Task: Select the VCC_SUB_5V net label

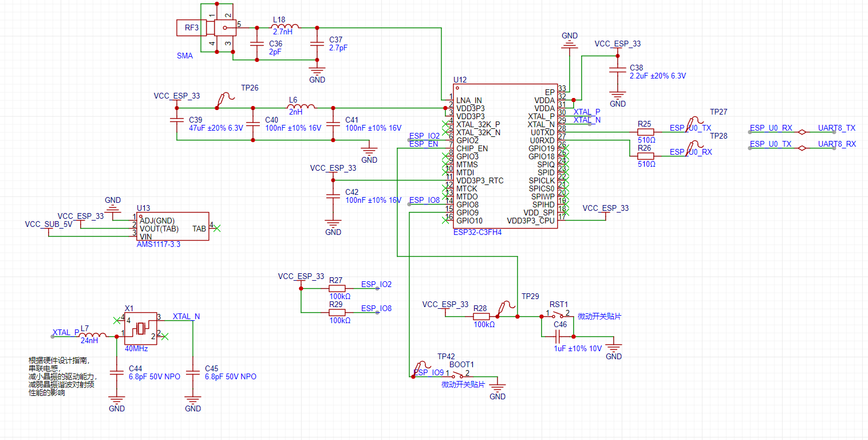Action: pos(49,224)
